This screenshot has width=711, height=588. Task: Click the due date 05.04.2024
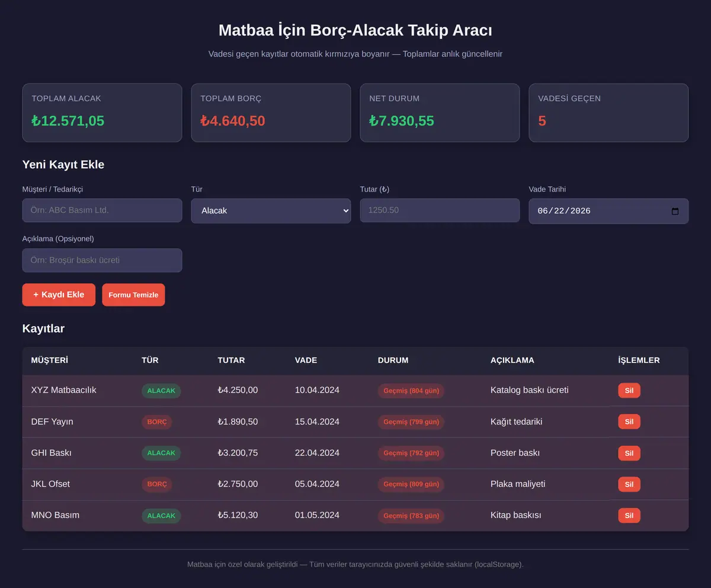click(x=317, y=484)
